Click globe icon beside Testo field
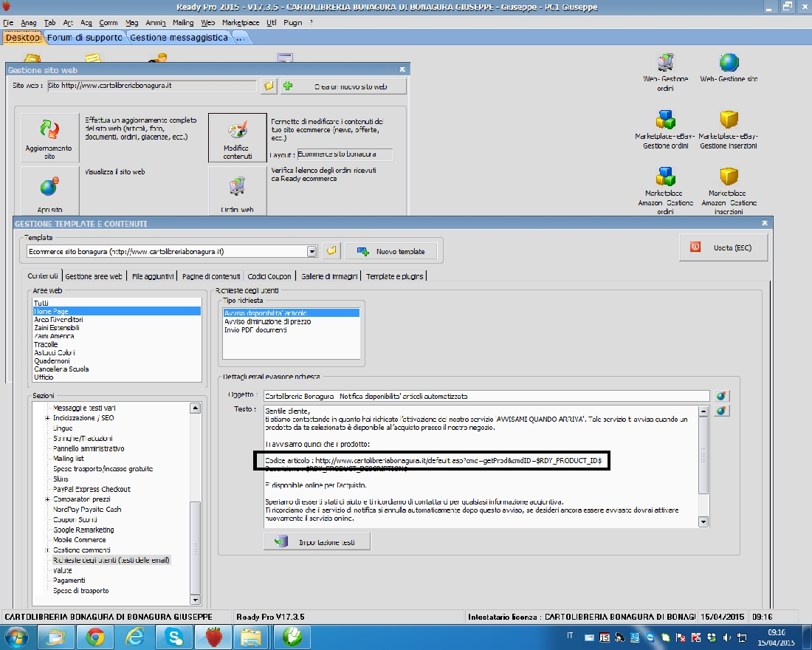 (721, 411)
